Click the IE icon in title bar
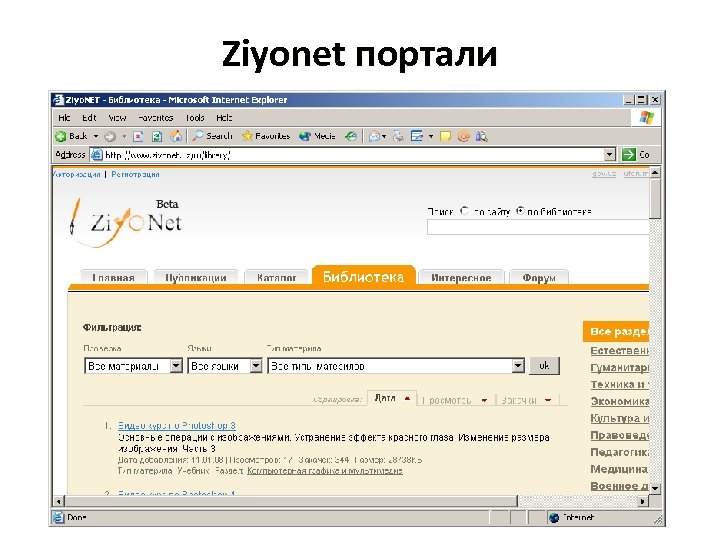Screen dimensions: 720x540 coord(58,100)
